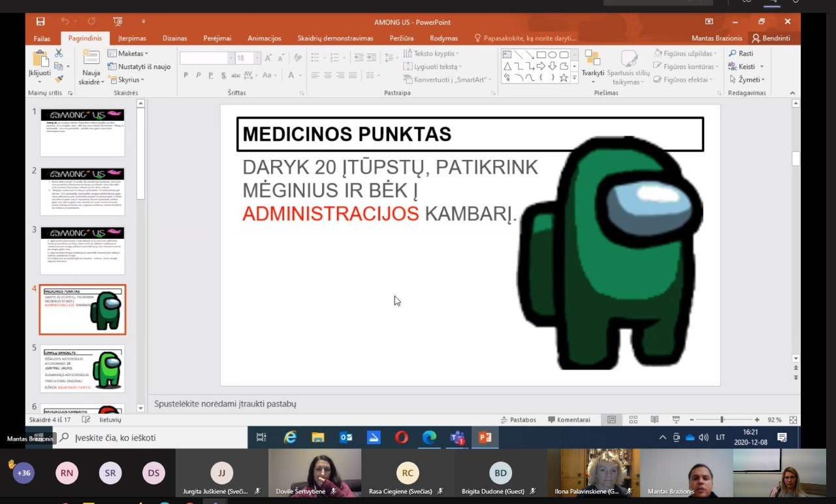Screen dimensions: 836x504
Task: Open the notification center on the taskbar
Action: click(x=782, y=437)
